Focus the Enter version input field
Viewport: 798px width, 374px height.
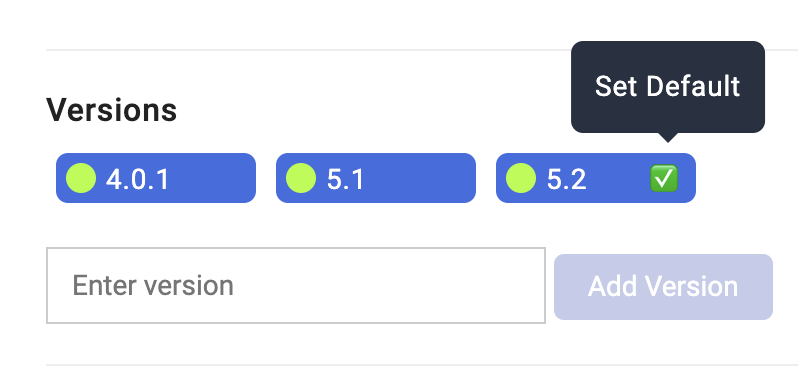tap(296, 285)
